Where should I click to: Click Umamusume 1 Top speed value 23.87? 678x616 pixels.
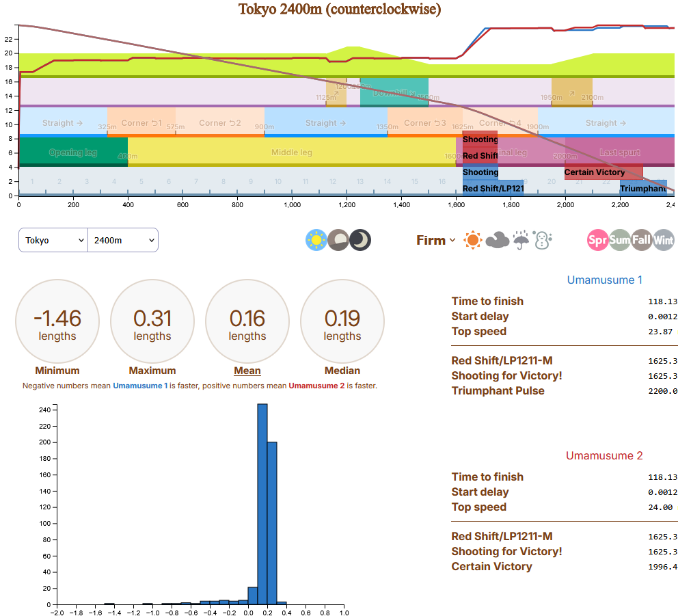(660, 332)
